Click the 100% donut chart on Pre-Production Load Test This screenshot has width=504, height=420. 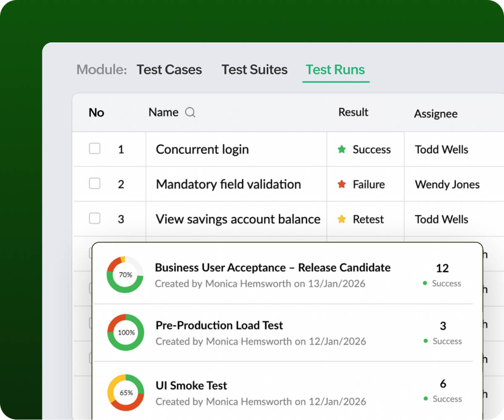125,332
